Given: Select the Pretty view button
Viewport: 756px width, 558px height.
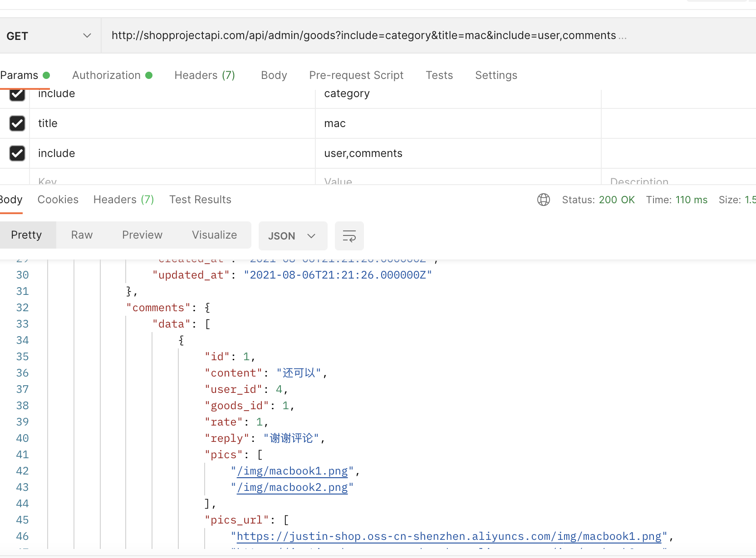Looking at the screenshot, I should [x=27, y=235].
